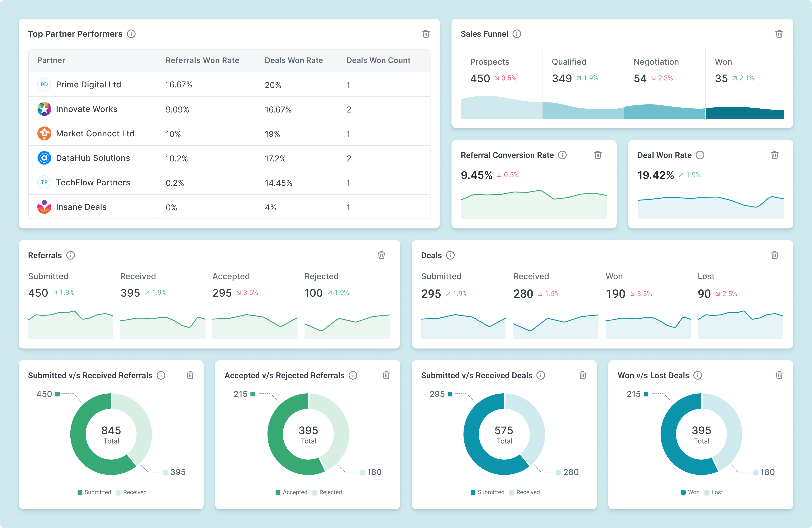
Task: Click the dark Won segment of the funnel
Action: (745, 113)
